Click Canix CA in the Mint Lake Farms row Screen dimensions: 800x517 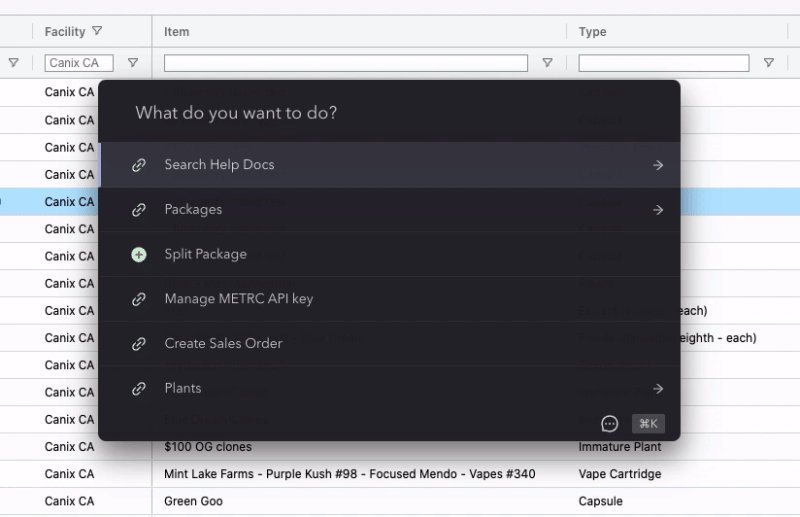pos(69,474)
